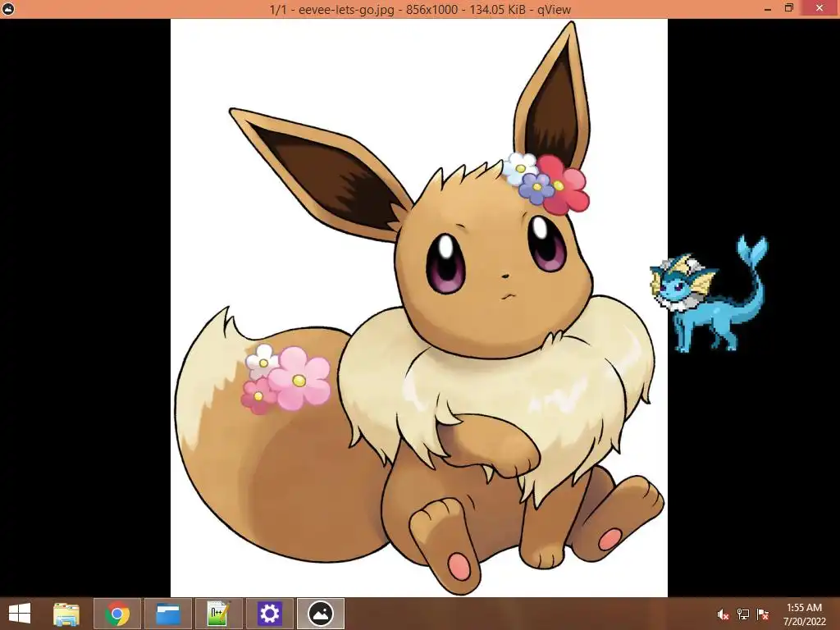Open the Action Center flag icon
Viewport: 840px width, 630px height.
(x=762, y=614)
